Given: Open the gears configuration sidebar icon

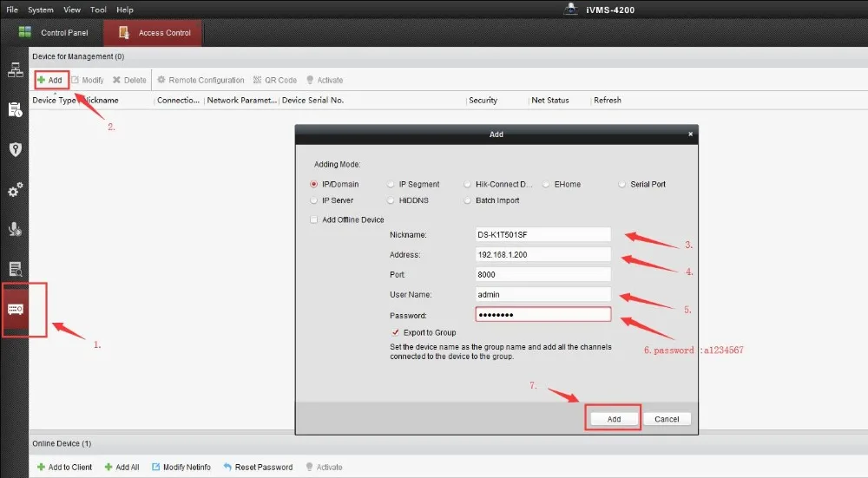Looking at the screenshot, I should (15, 190).
